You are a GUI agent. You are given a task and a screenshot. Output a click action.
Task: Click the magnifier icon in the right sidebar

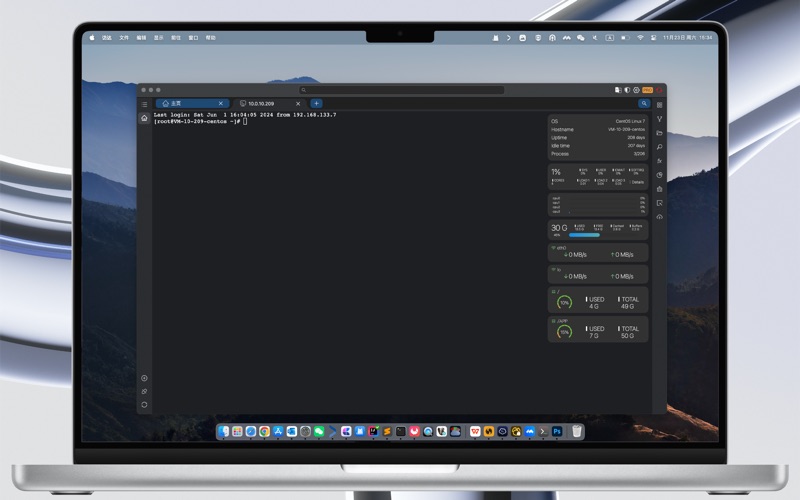click(x=659, y=147)
